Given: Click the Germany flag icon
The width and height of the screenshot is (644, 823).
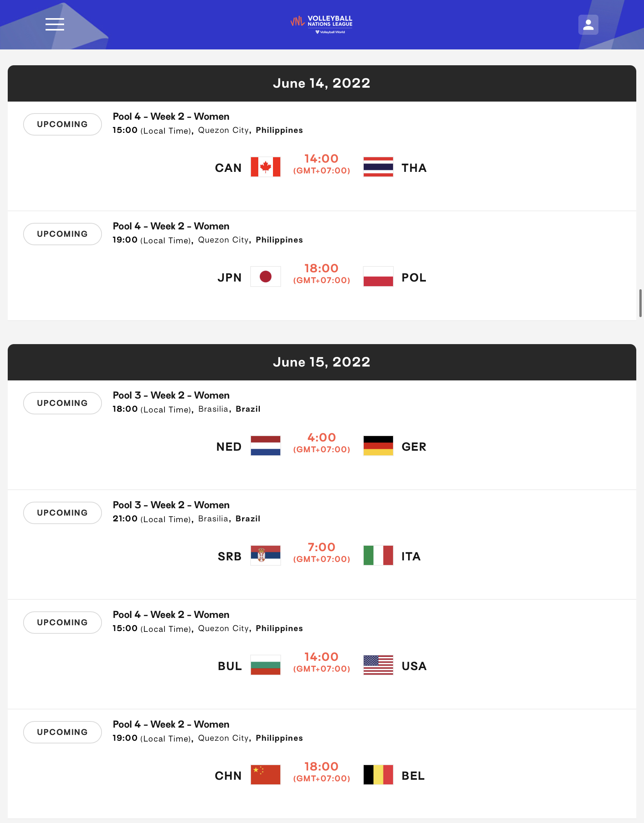Looking at the screenshot, I should 378,446.
